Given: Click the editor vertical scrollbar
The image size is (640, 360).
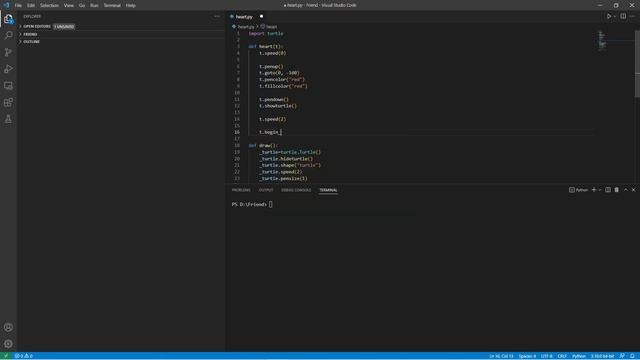Looking at the screenshot, I should (637, 63).
